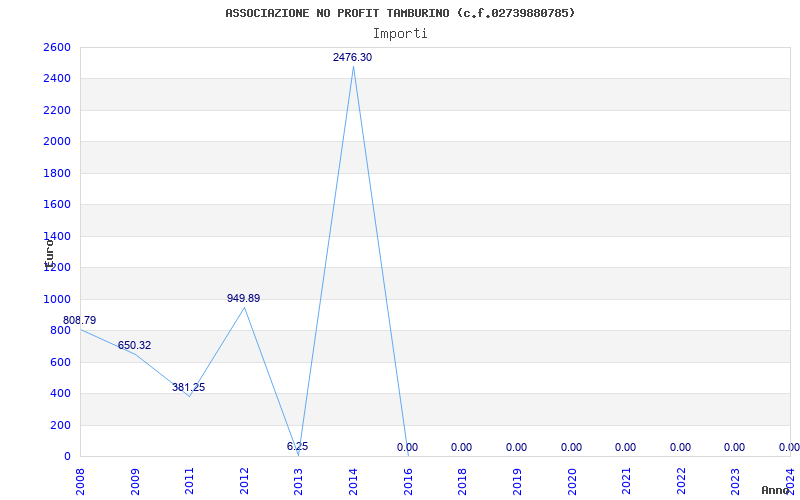The width and height of the screenshot is (800, 500).
Task: Click the x-axis year 2009
Action: point(135,481)
